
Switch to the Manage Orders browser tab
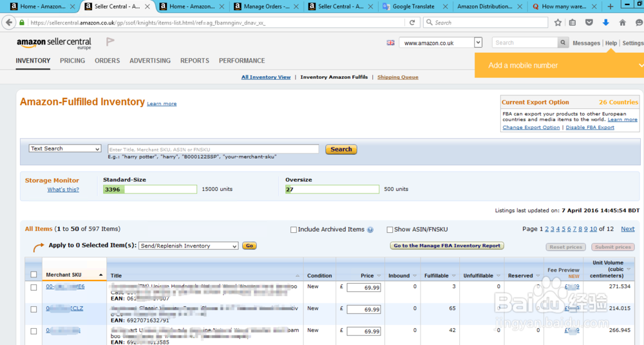click(266, 6)
